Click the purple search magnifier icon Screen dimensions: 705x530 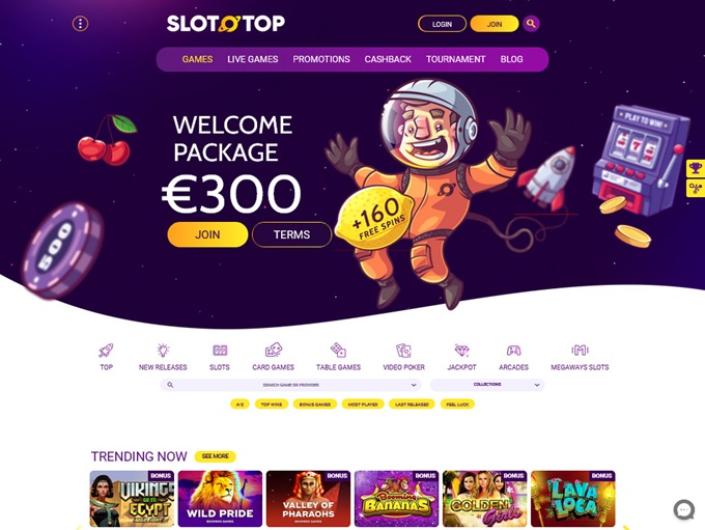click(531, 24)
